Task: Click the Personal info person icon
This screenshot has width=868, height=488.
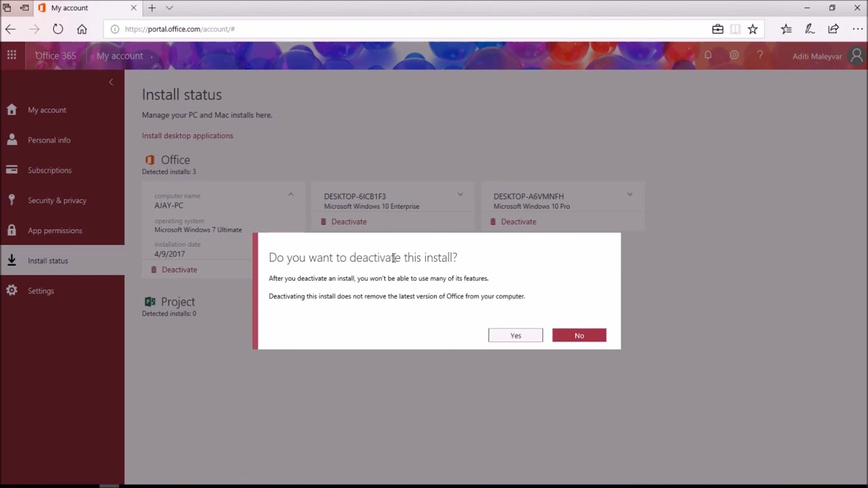Action: tap(12, 140)
